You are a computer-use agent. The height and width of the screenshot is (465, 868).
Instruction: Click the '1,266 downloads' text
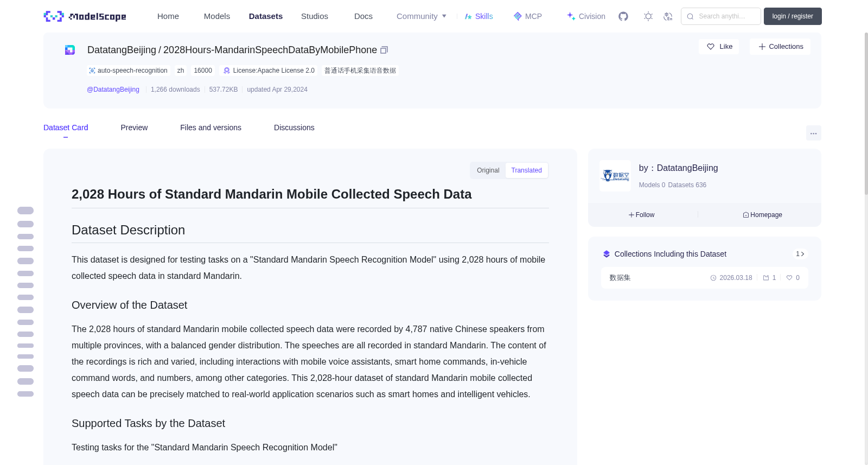[175, 90]
